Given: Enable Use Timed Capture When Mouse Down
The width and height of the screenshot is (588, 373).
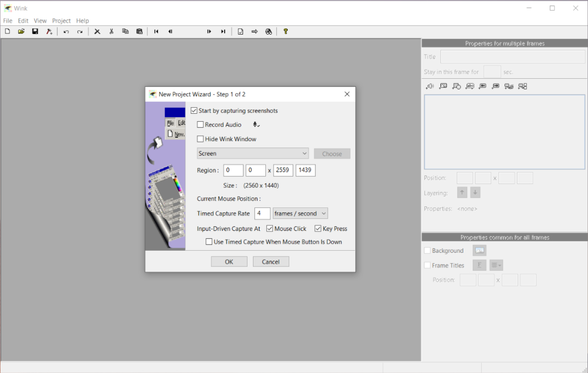Looking at the screenshot, I should tap(209, 242).
